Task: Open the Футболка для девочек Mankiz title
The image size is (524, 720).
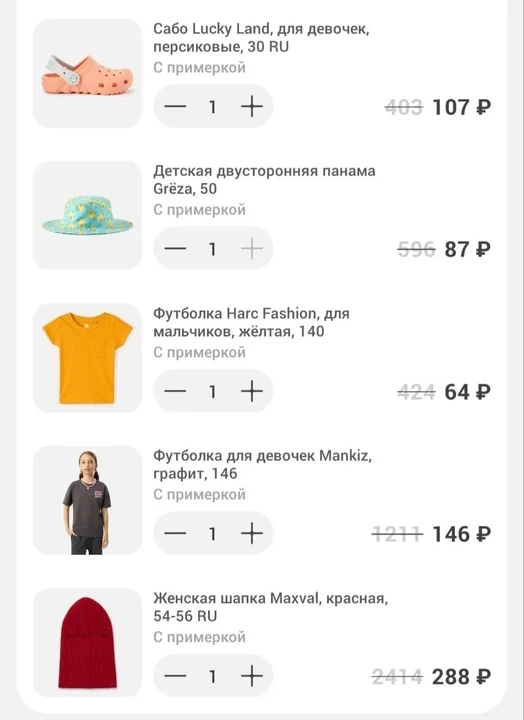Action: [262, 464]
